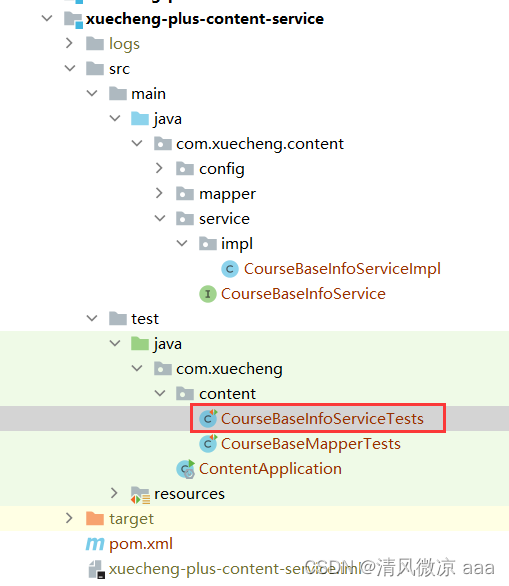
Task: Open CourseBaseInfoService interface
Action: (x=303, y=294)
